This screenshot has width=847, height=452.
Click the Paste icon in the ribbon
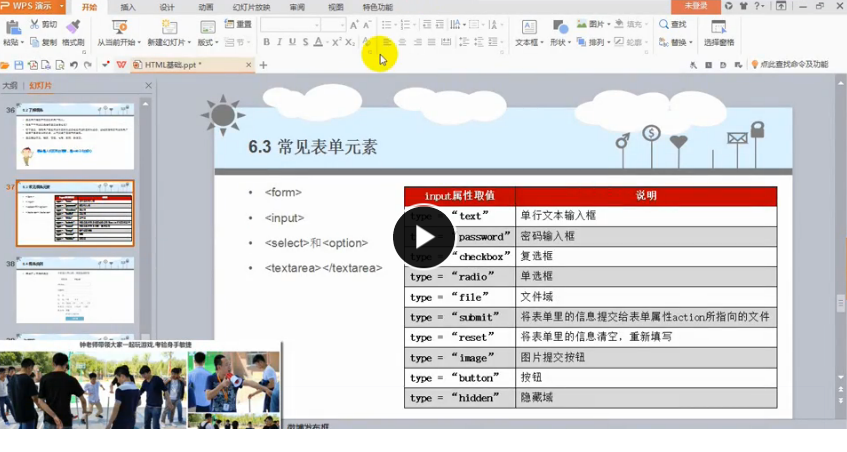point(13,27)
